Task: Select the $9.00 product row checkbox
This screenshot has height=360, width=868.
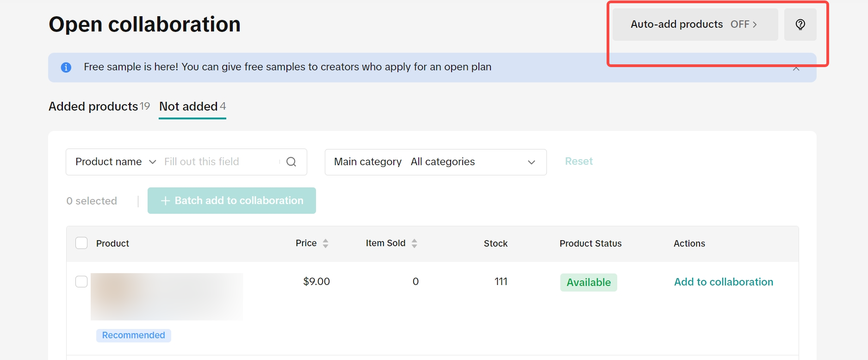Action: 81,281
